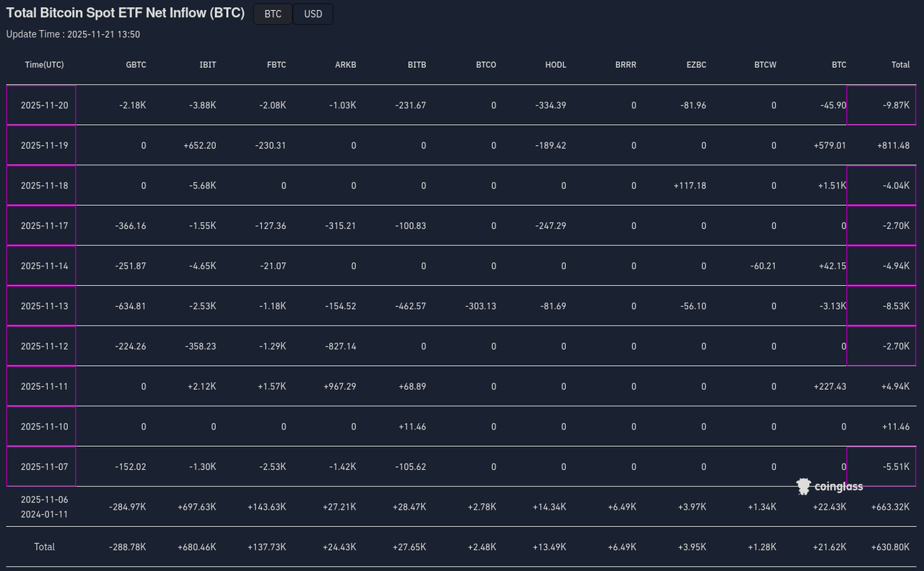The image size is (924, 571).
Task: Click the -334.39 HODL value on 2025-11-20
Action: 551,105
